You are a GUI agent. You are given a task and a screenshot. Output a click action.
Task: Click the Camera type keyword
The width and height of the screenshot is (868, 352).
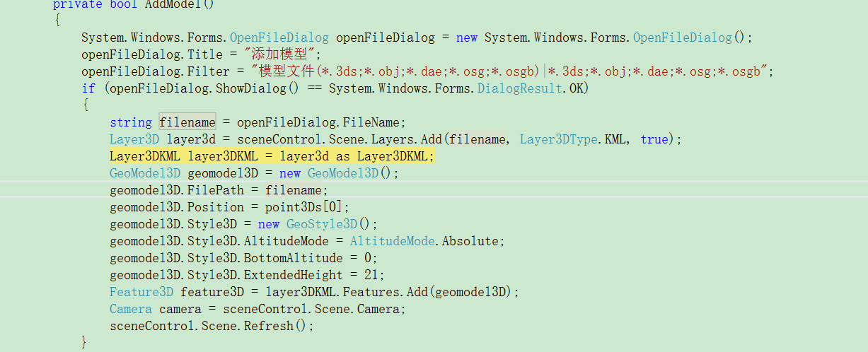coord(130,309)
